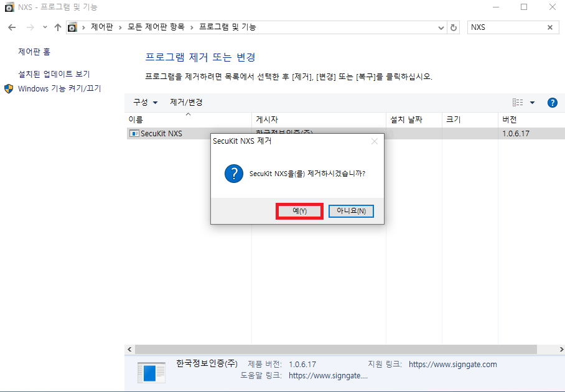Click the blue question mark dialog icon
565x392 pixels.
pyautogui.click(x=234, y=174)
